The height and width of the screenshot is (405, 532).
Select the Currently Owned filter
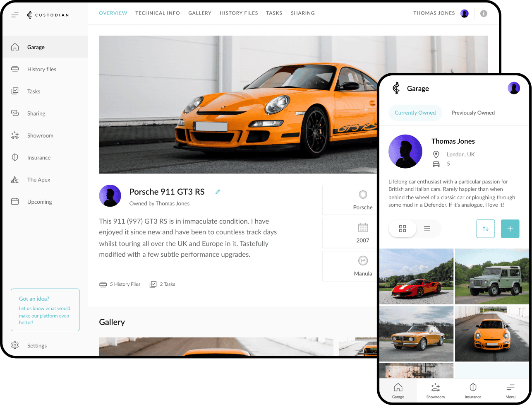point(415,113)
